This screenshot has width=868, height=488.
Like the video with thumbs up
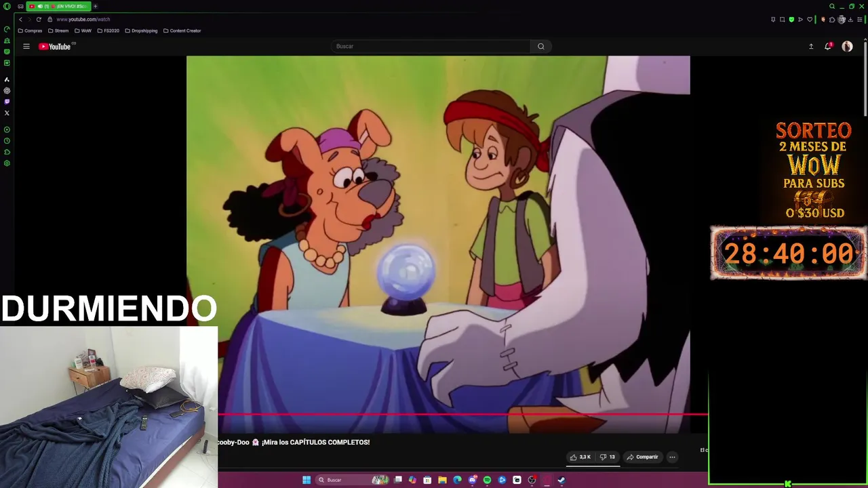(580, 457)
